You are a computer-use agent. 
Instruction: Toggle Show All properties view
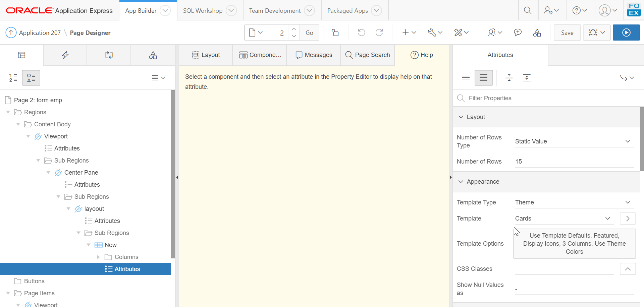[x=483, y=77]
